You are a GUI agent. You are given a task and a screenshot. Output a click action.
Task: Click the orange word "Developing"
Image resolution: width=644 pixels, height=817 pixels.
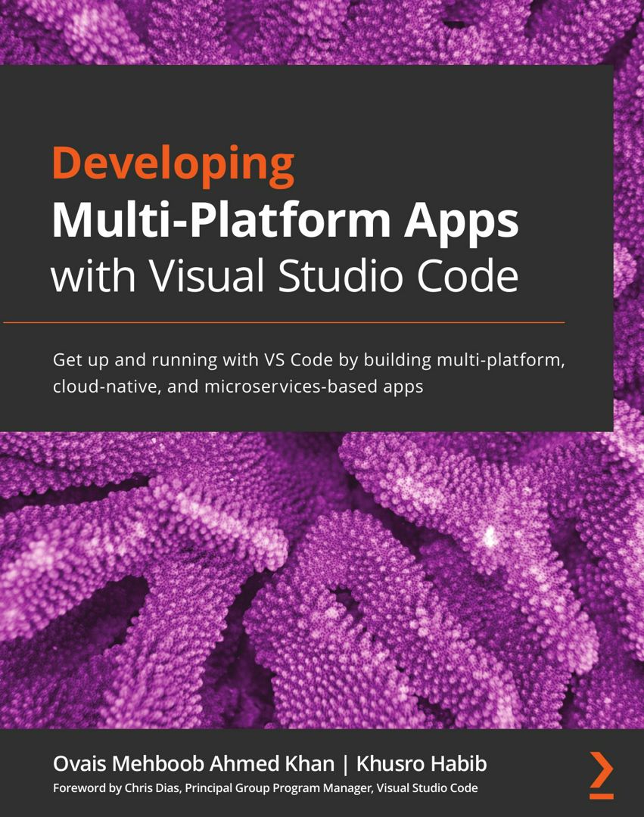pos(173,166)
